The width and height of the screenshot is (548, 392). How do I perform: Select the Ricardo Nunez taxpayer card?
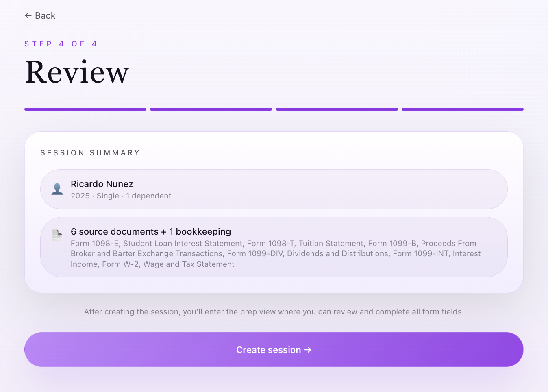coord(274,189)
